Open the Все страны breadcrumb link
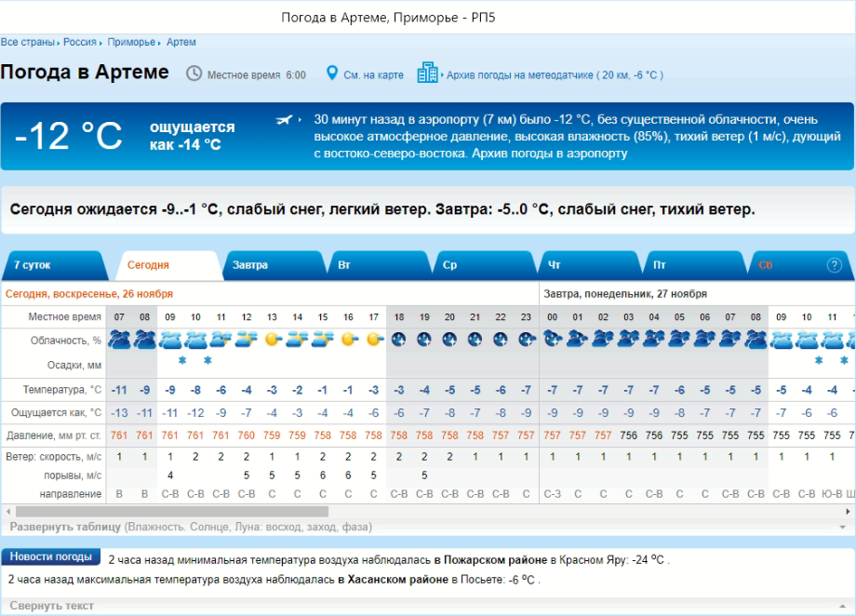The width and height of the screenshot is (856, 616). (27, 42)
